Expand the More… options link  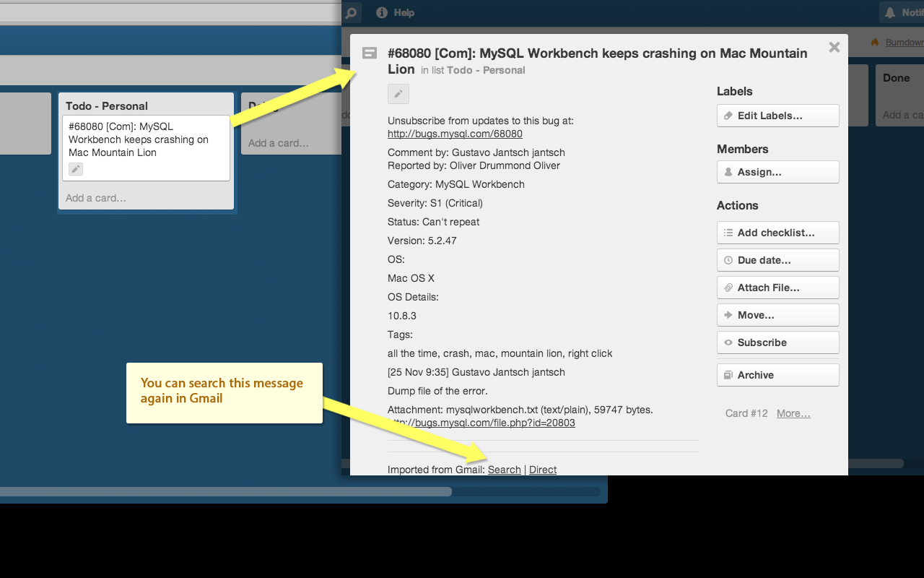[x=793, y=413]
